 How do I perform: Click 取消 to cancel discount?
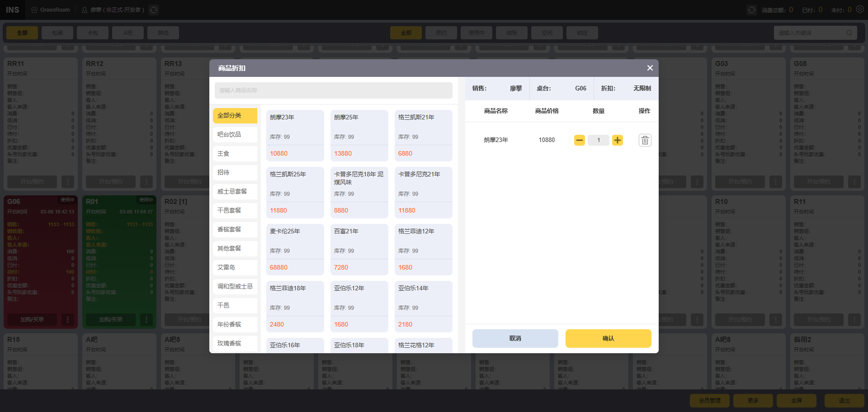[515, 338]
